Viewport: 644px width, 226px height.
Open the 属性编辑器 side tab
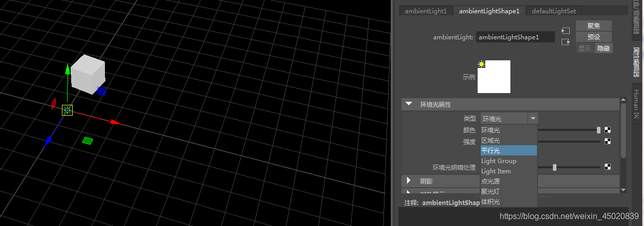point(636,61)
